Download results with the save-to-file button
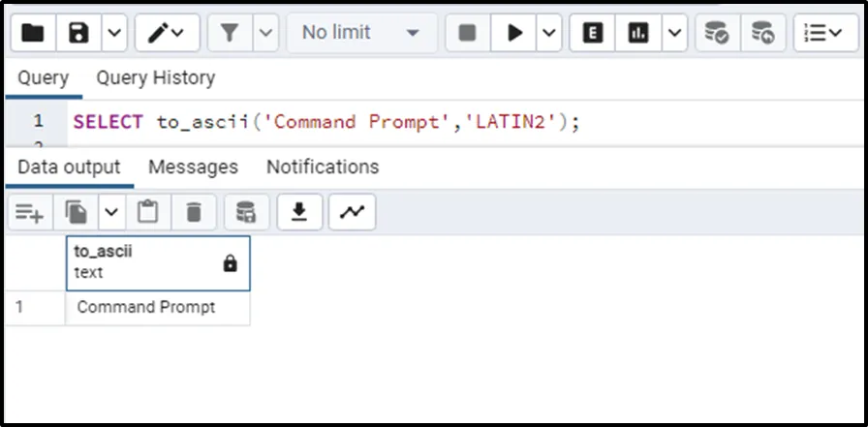 [299, 212]
